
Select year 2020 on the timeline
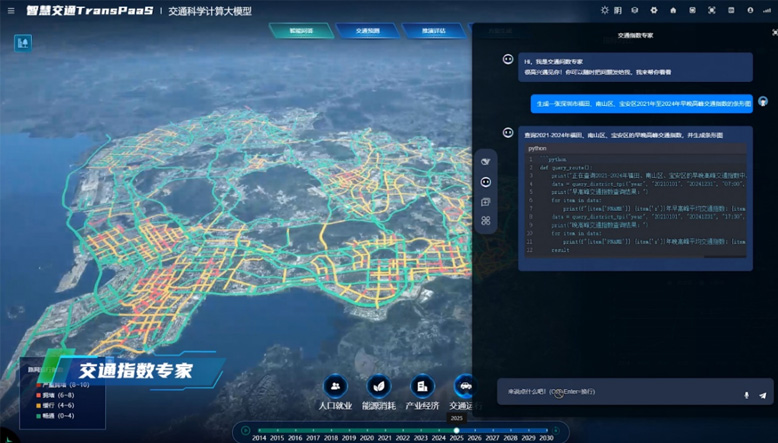[368, 438]
